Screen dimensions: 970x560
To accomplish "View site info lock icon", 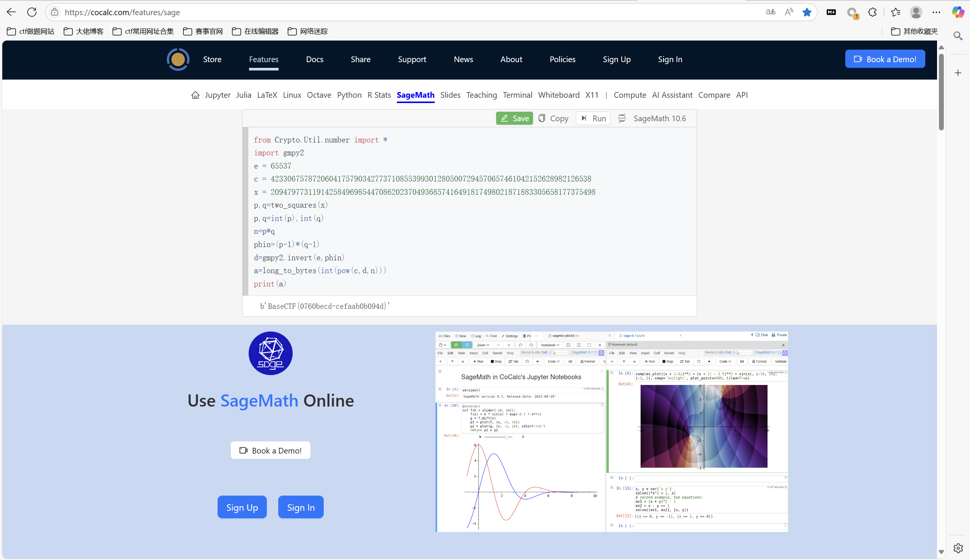I will point(55,12).
